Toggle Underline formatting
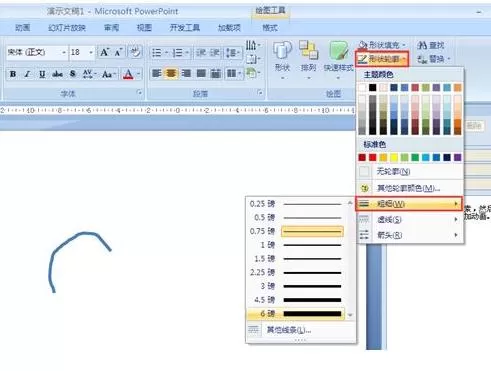This screenshot has height=371, width=491. (x=42, y=74)
